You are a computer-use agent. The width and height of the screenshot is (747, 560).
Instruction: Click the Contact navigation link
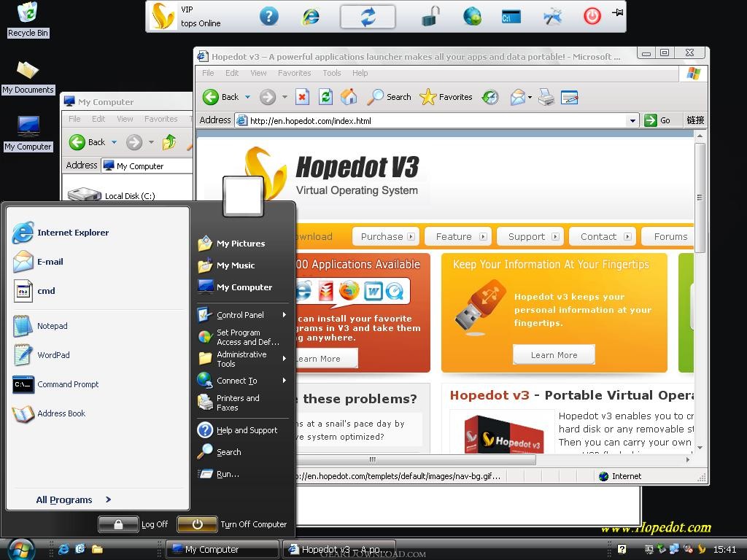[603, 237]
